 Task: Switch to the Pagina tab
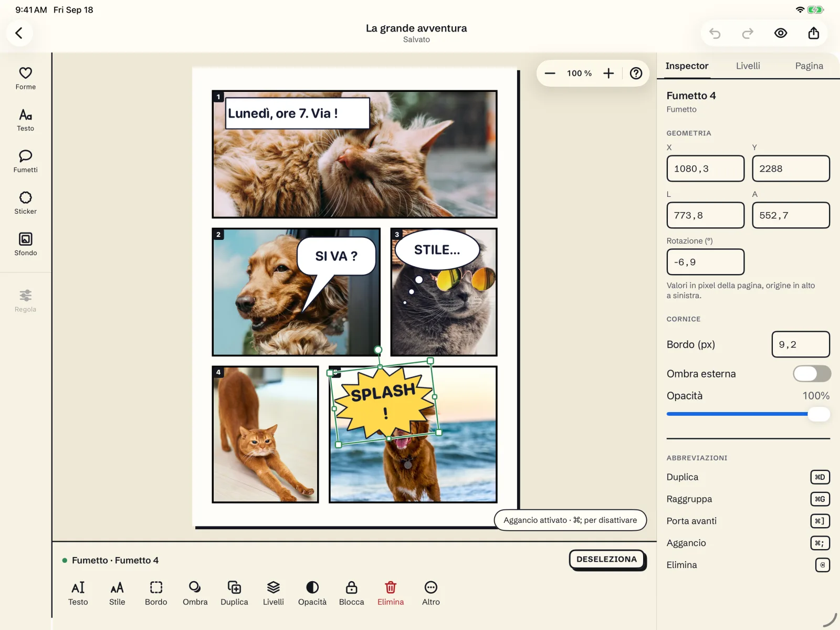pos(808,66)
